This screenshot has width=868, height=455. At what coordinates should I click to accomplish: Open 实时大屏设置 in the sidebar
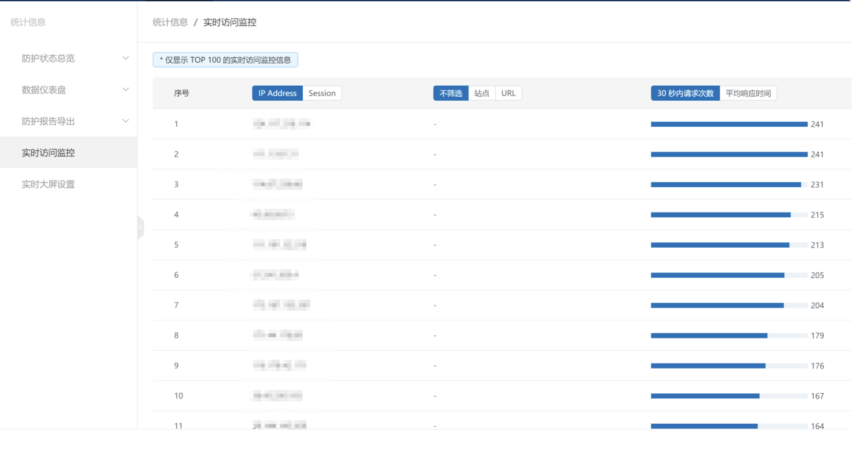pyautogui.click(x=48, y=185)
